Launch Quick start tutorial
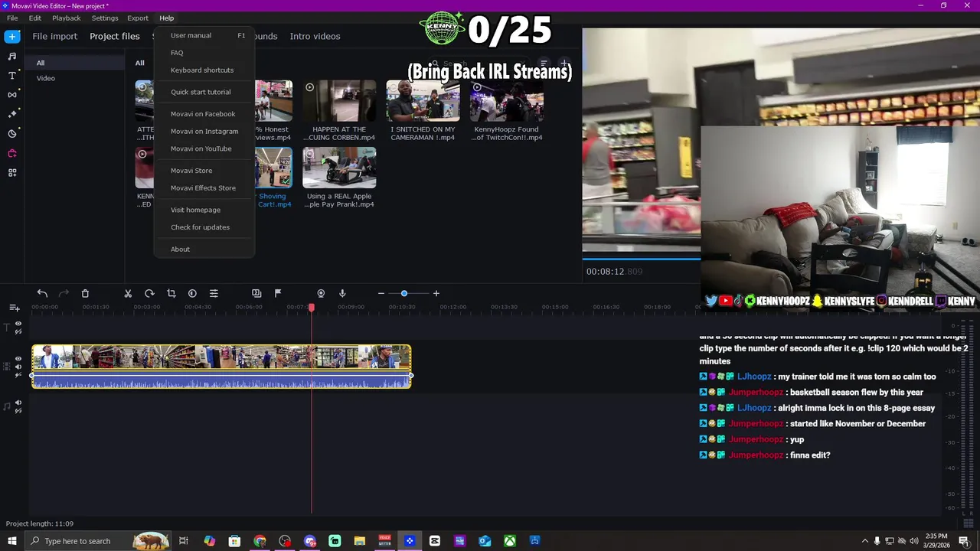 click(x=204, y=92)
